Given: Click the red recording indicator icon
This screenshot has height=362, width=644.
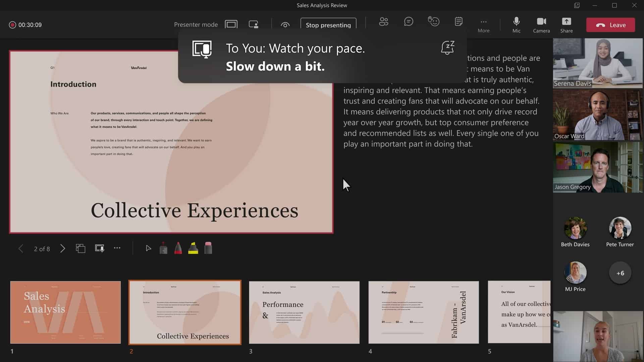Looking at the screenshot, I should (x=12, y=25).
